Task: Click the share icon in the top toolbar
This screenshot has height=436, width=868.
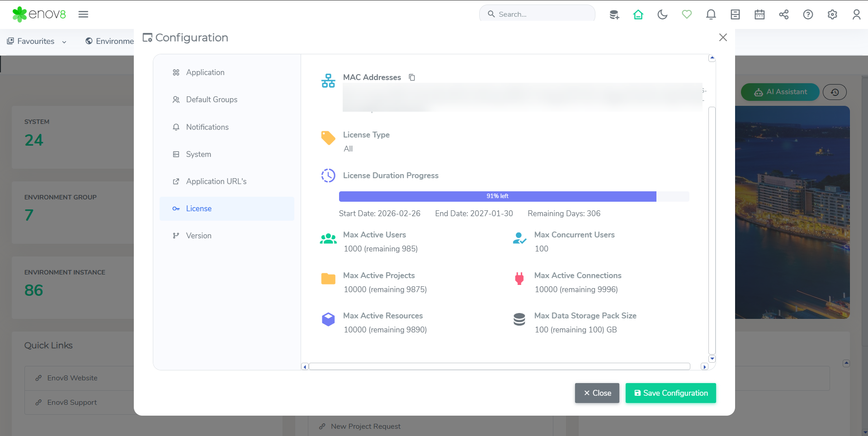Action: [x=783, y=14]
